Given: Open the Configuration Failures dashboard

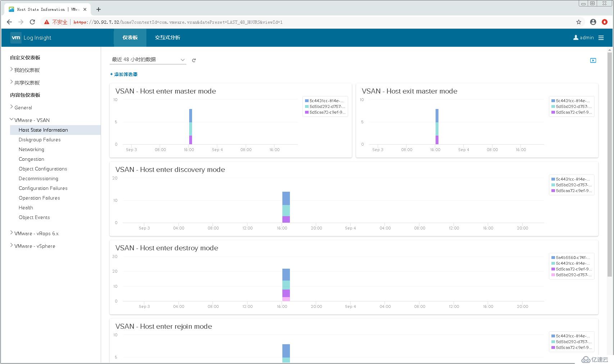Looking at the screenshot, I should 43,188.
